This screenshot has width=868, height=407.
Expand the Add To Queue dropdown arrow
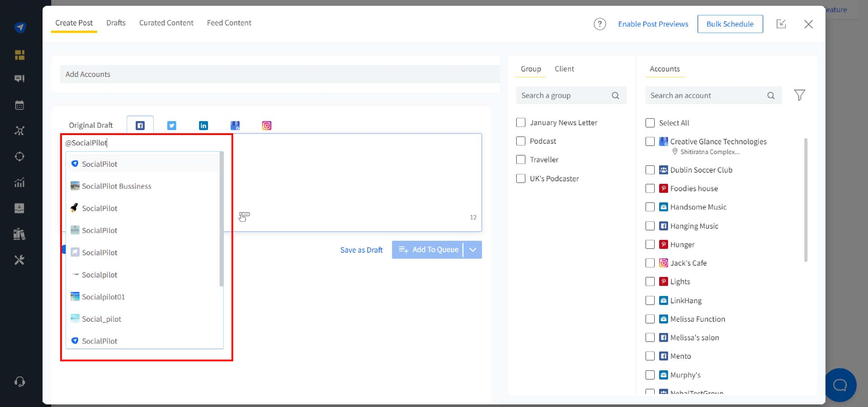pyautogui.click(x=473, y=250)
